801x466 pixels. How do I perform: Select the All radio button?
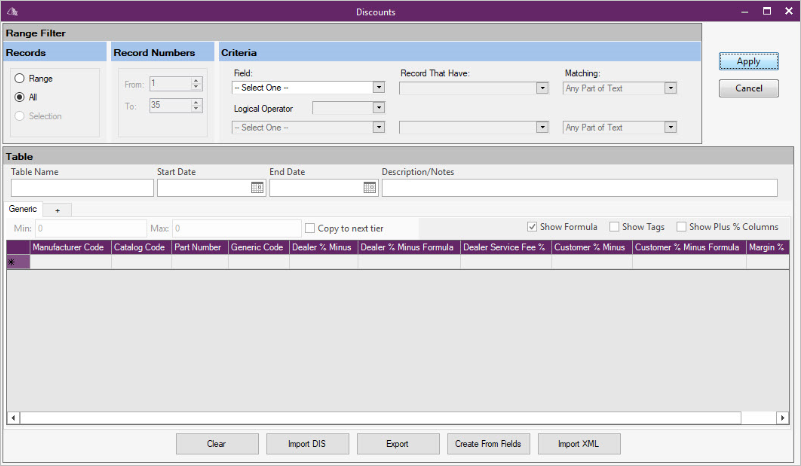pyautogui.click(x=19, y=97)
